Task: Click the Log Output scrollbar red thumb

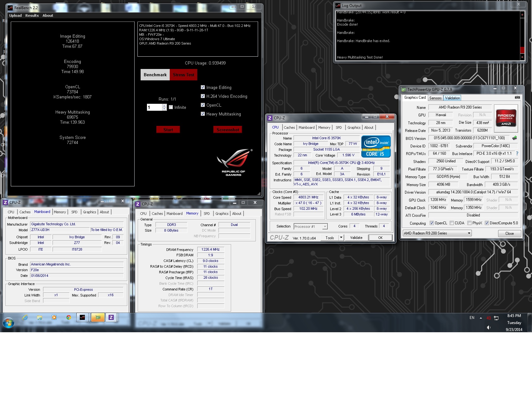Action: pos(522,50)
